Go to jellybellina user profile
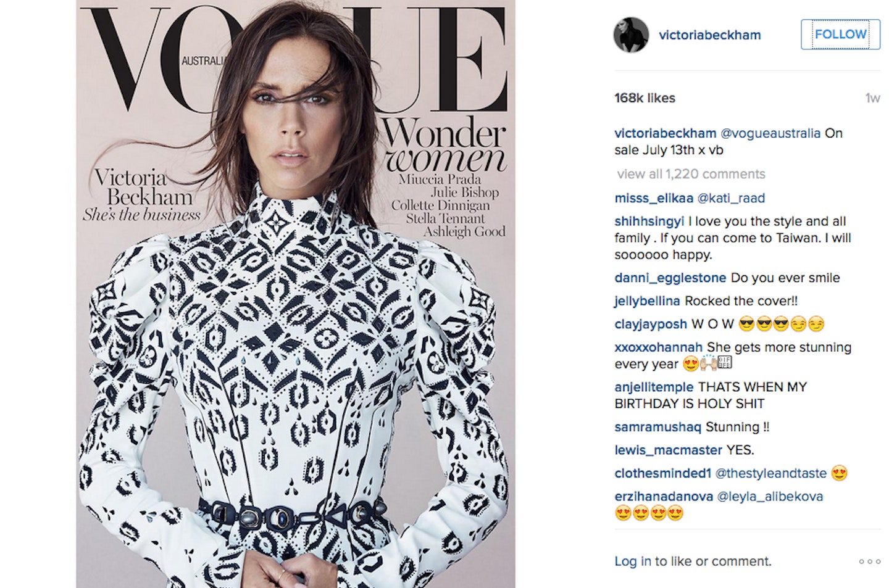 647,301
